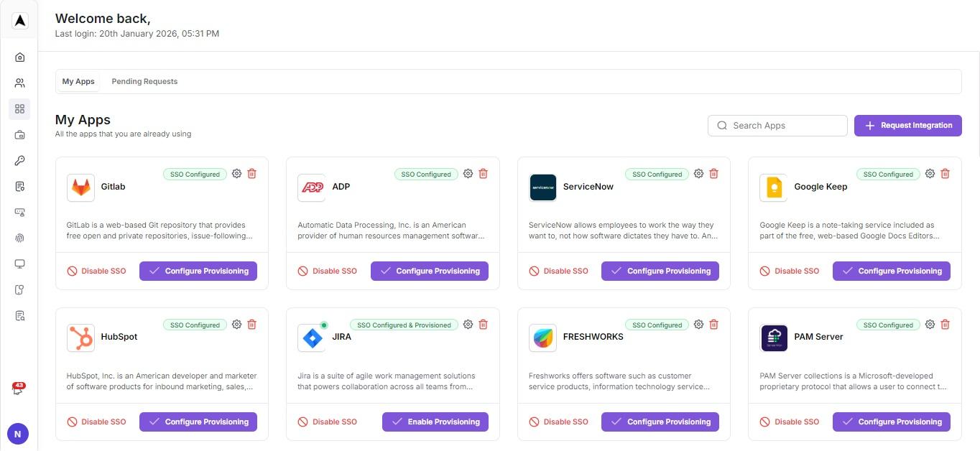
Task: Open the Home dashboard from the sidebar
Action: (x=19, y=57)
